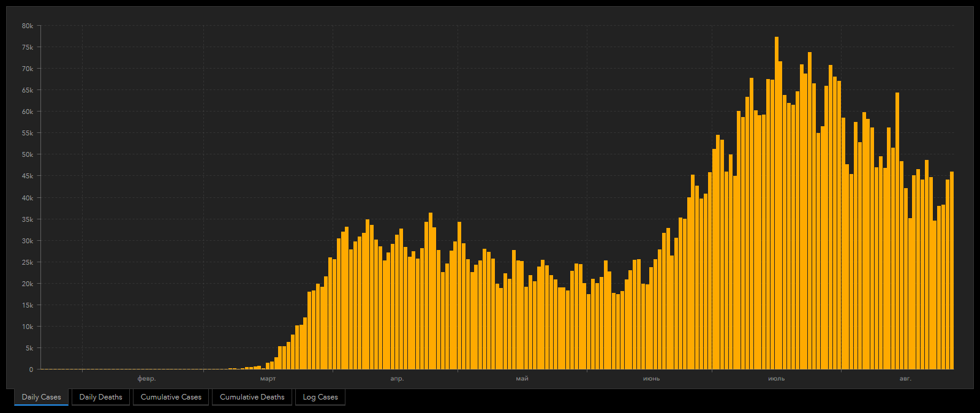Click the 35k y-axis label

pyautogui.click(x=28, y=219)
